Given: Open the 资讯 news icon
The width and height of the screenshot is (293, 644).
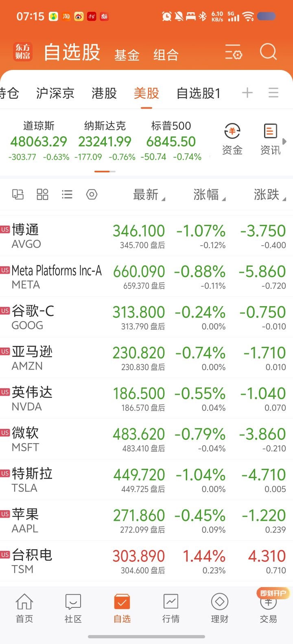Looking at the screenshot, I should click(x=270, y=140).
